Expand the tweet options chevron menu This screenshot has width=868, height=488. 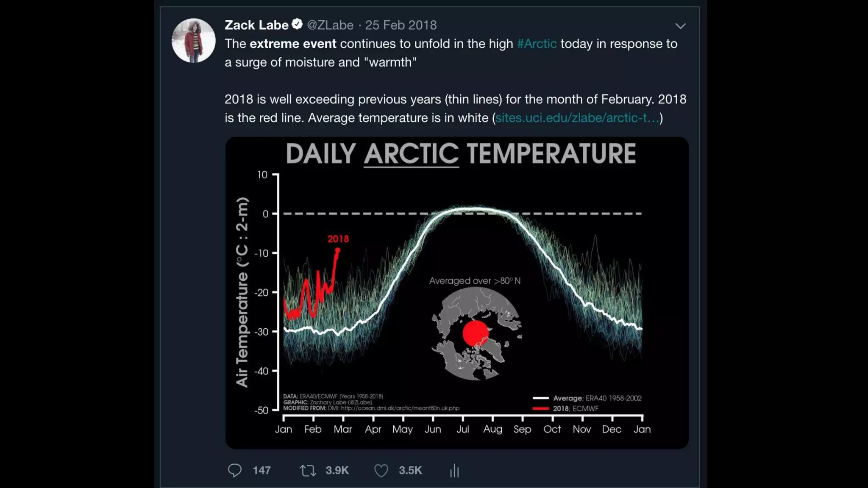coord(680,26)
